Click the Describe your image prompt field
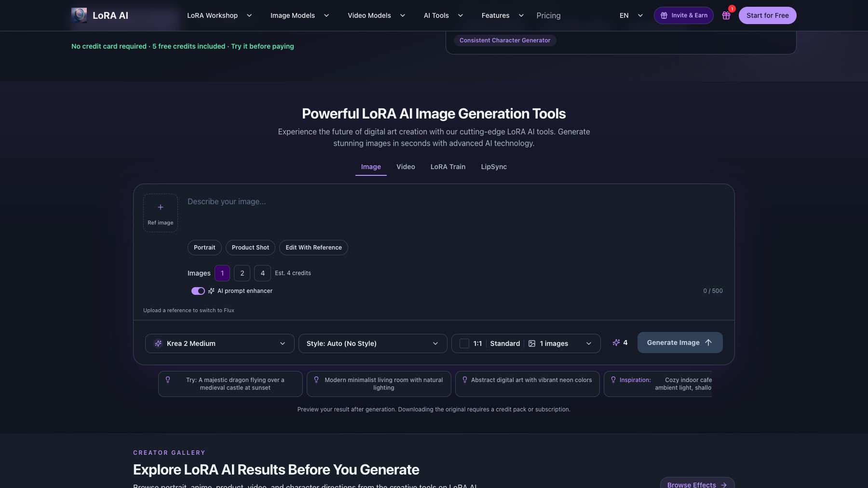The height and width of the screenshot is (488, 868). 455,212
